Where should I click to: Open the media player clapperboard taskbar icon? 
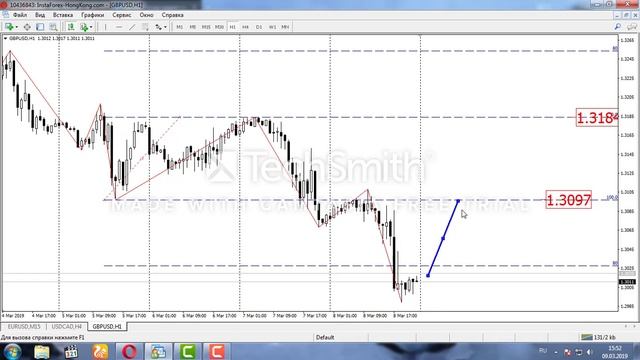tap(71, 351)
